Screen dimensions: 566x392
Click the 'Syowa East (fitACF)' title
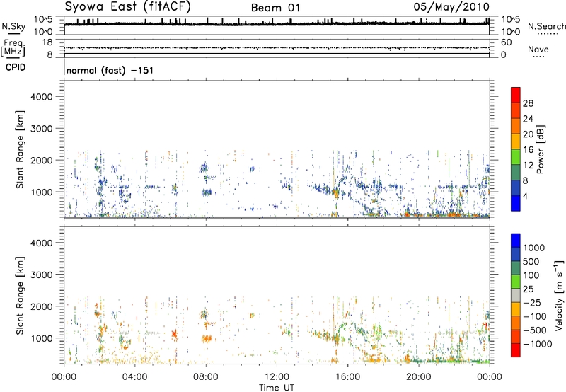pyautogui.click(x=128, y=7)
